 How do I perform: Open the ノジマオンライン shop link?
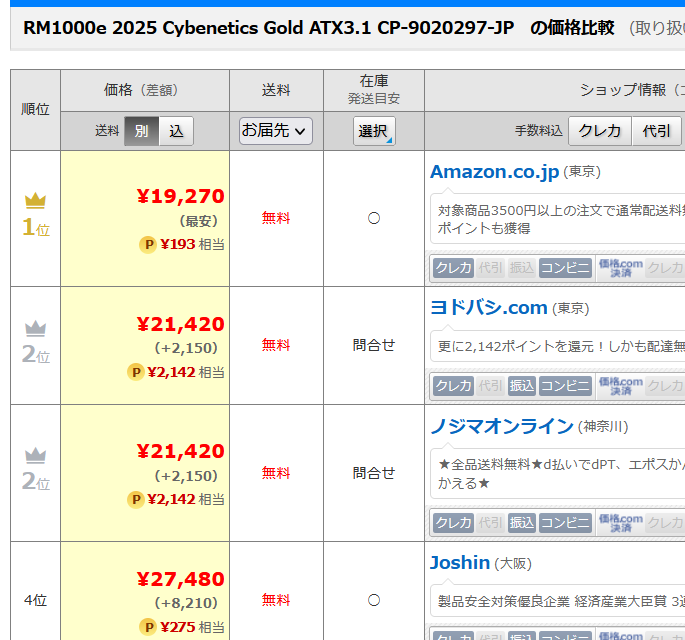[x=502, y=426]
